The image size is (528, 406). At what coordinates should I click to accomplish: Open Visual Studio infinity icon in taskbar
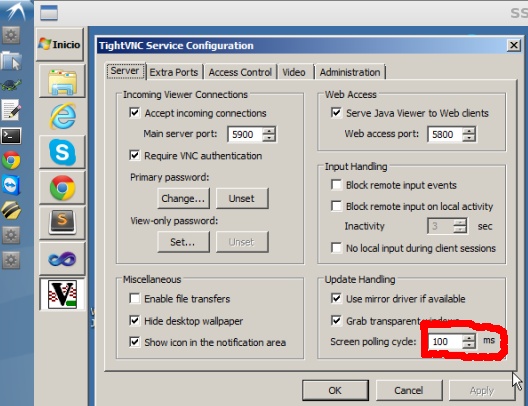click(62, 259)
